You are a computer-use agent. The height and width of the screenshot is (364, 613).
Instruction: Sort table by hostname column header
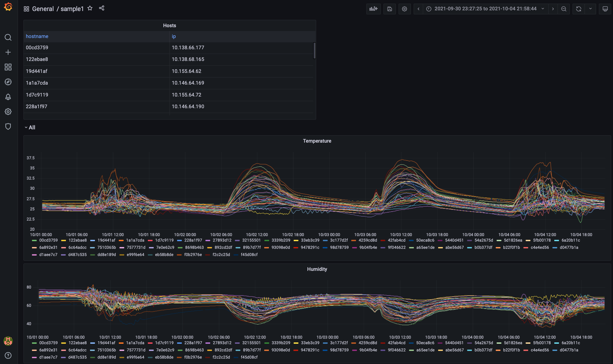[37, 36]
